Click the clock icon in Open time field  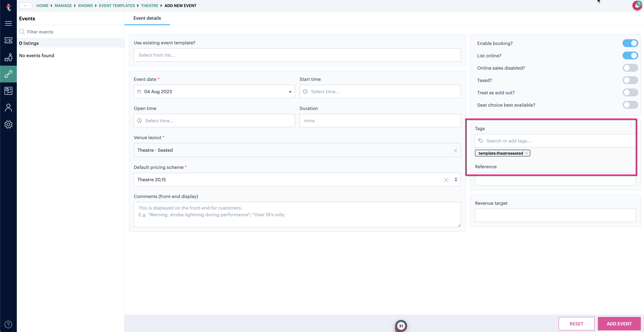[140, 121]
